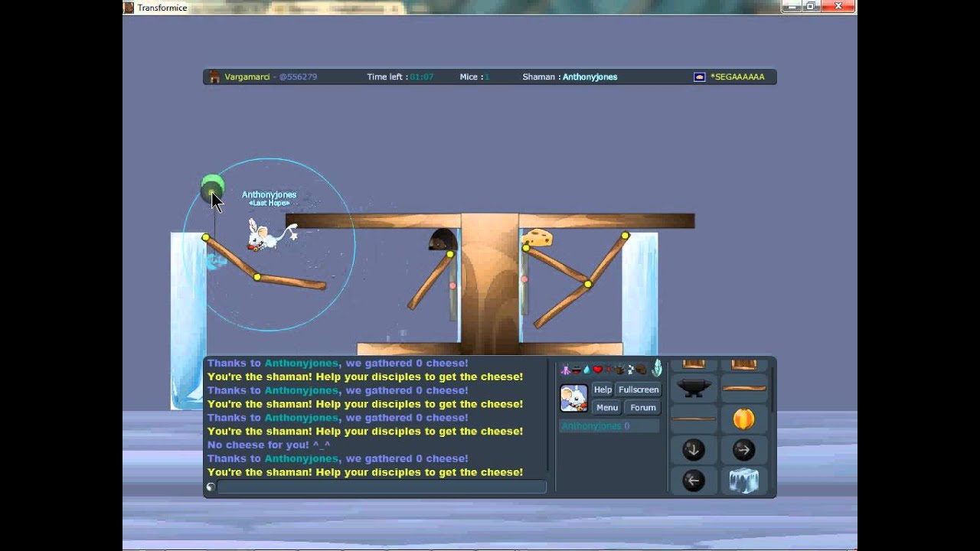The width and height of the screenshot is (980, 551).
Task: Select the downward cannonball item
Action: (694, 450)
